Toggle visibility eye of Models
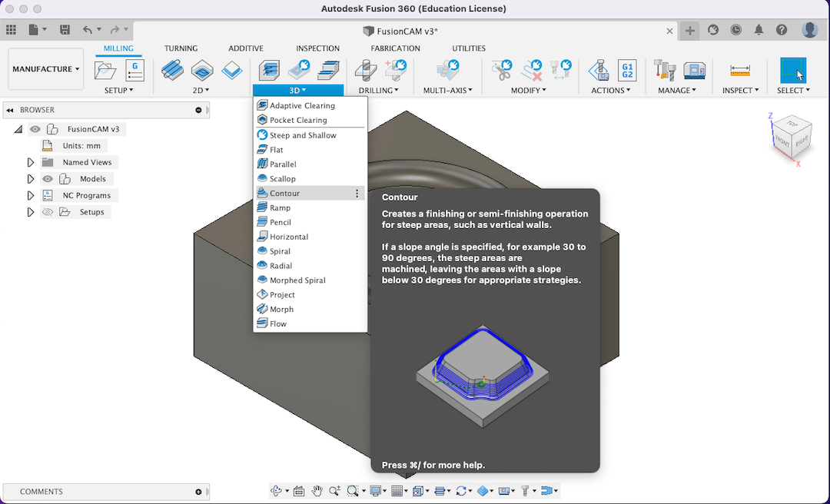 (48, 179)
